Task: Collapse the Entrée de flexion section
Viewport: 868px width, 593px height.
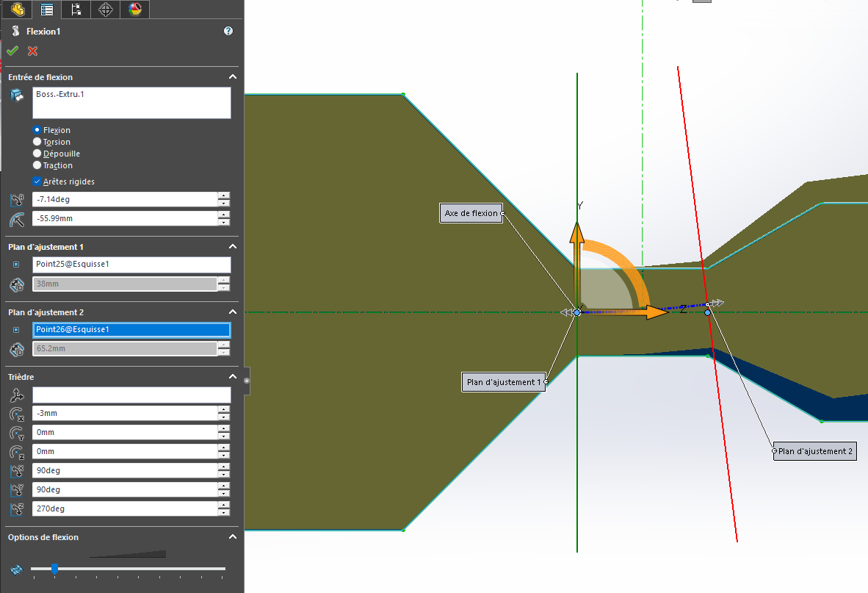Action: tap(233, 77)
